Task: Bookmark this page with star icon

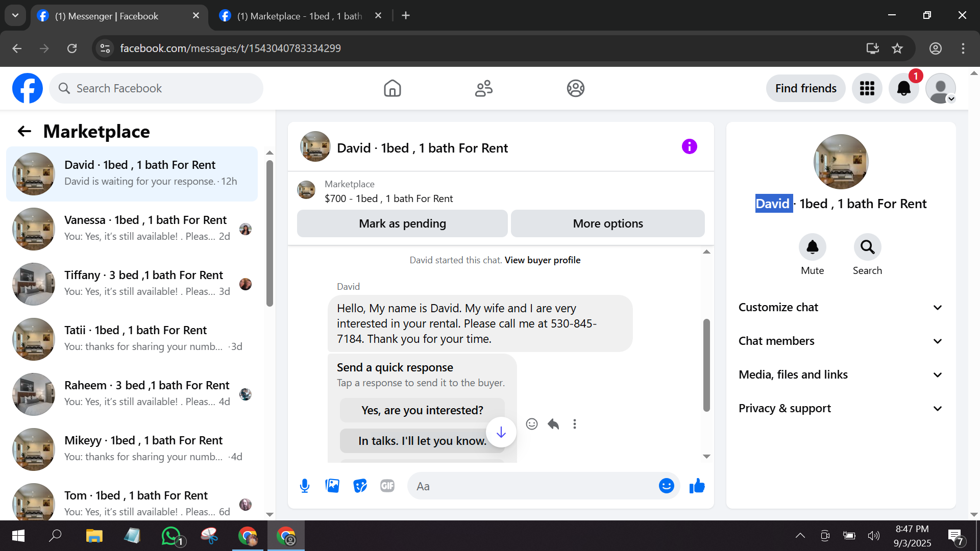Action: (897, 48)
